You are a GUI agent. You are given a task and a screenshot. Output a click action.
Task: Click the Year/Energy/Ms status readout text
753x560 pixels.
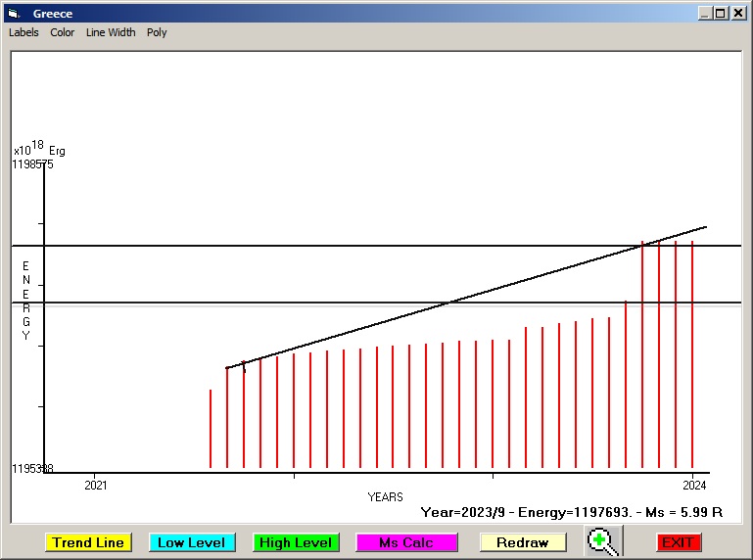[x=571, y=512]
